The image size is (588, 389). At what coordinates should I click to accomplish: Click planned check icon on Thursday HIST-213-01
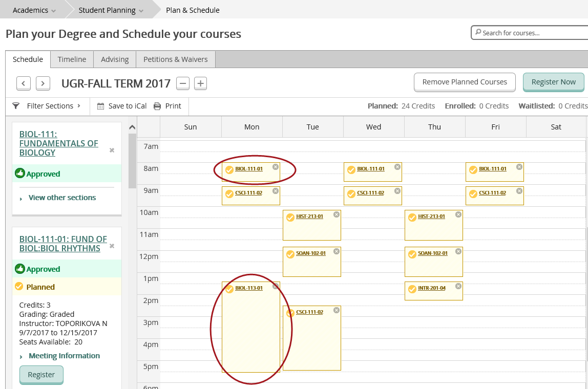click(412, 218)
